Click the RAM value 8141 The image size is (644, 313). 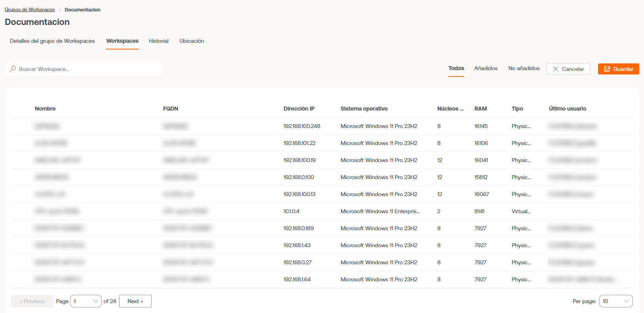coord(480,211)
